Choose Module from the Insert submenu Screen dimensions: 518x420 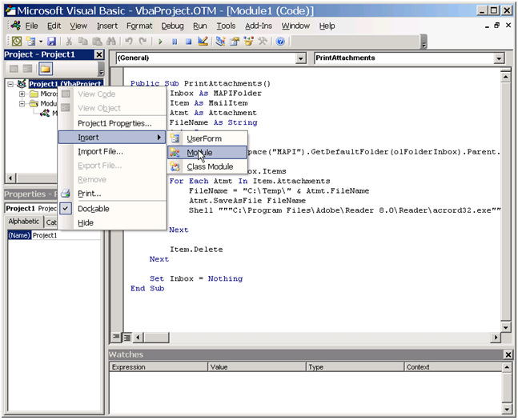tap(207, 153)
